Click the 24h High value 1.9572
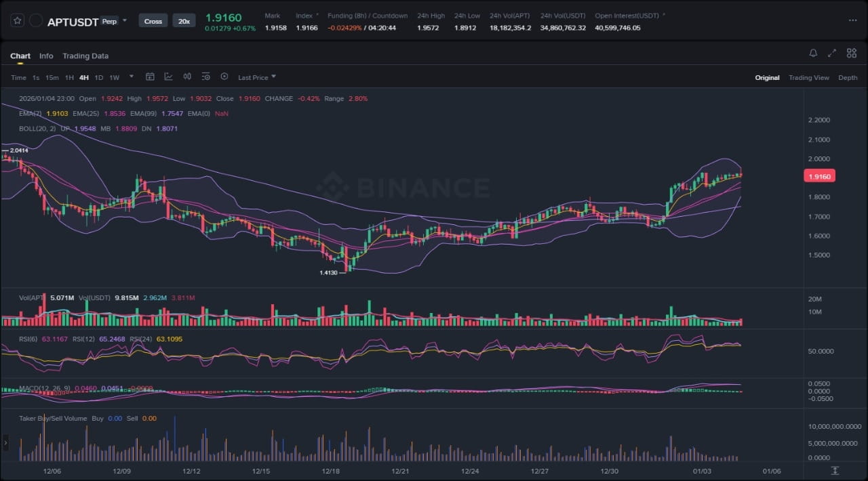Screen dimensions: 868x481 [x=428, y=28]
